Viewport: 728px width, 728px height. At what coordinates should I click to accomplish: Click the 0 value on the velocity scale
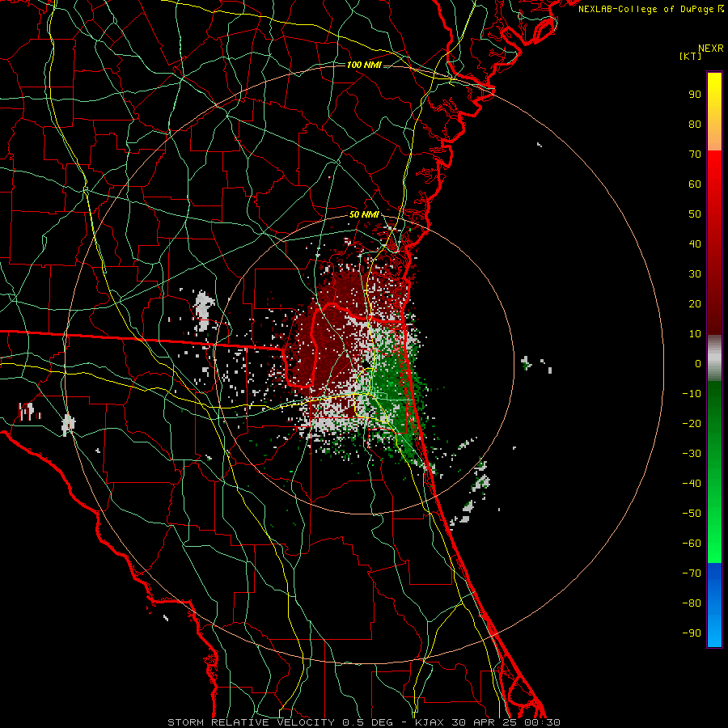[x=698, y=364]
